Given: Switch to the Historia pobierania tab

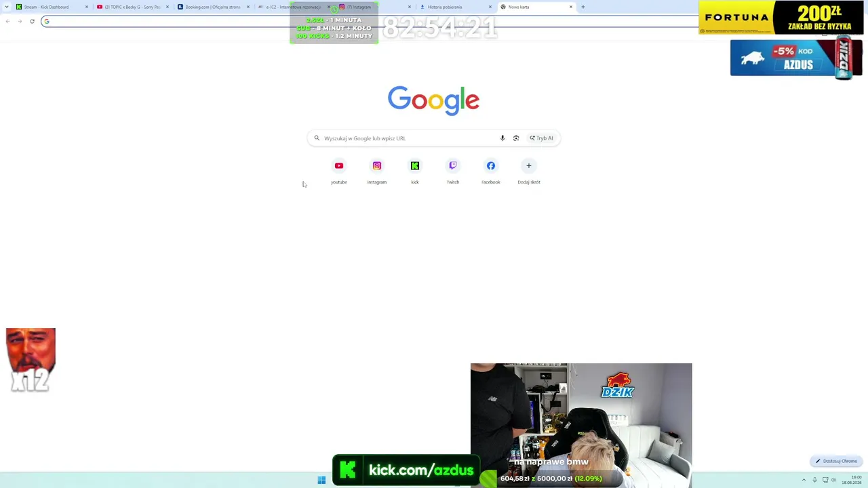Looking at the screenshot, I should 455,7.
